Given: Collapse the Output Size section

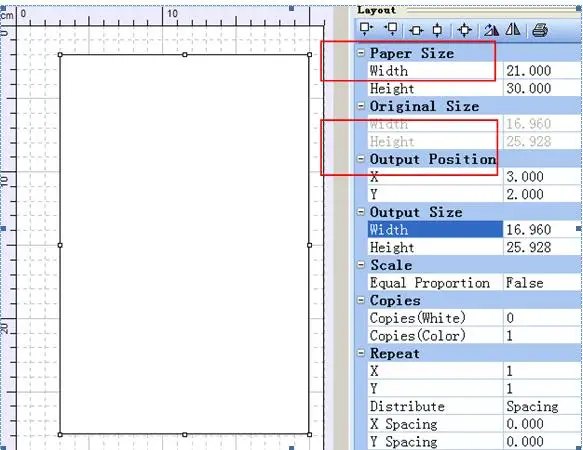Looking at the screenshot, I should point(361,212).
